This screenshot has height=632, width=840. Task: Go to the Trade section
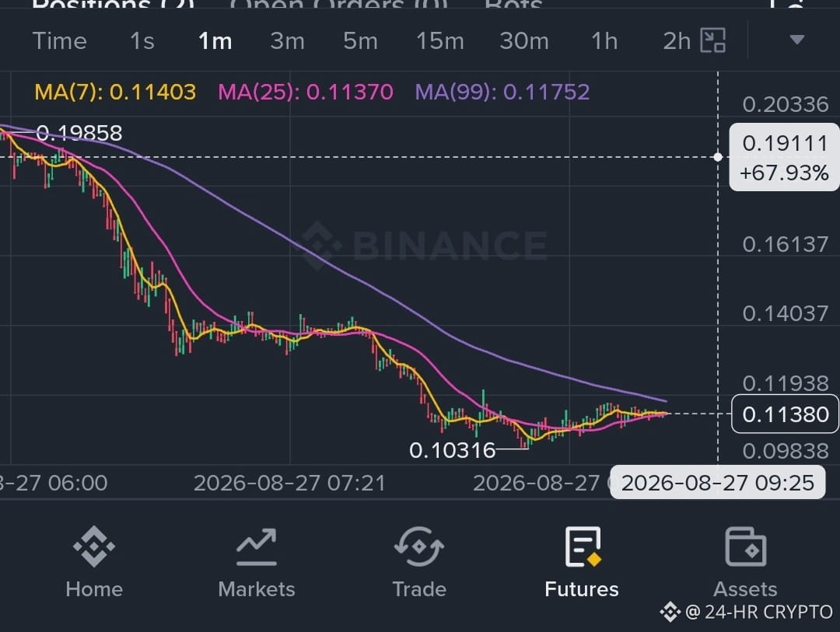point(419,562)
